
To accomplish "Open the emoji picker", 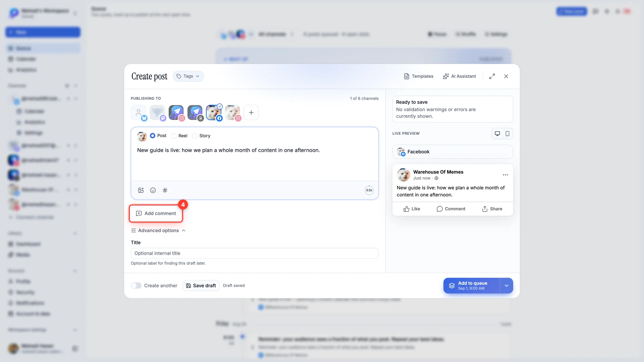I will click(x=153, y=190).
